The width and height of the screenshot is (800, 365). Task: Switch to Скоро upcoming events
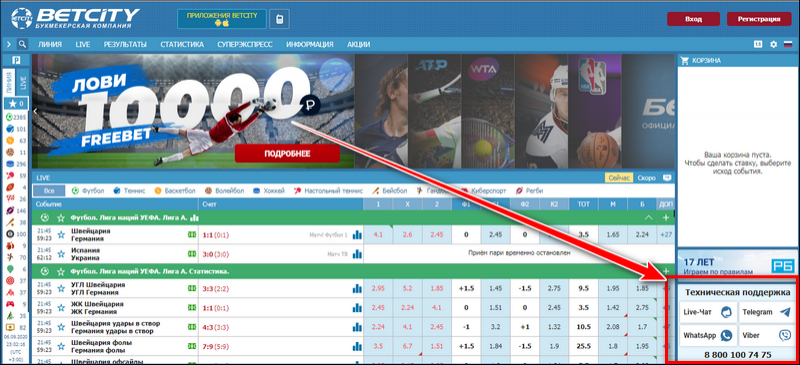coord(646,178)
